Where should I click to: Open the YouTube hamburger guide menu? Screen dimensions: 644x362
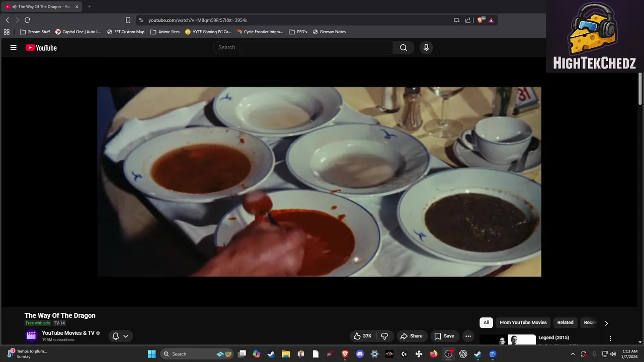(x=14, y=48)
